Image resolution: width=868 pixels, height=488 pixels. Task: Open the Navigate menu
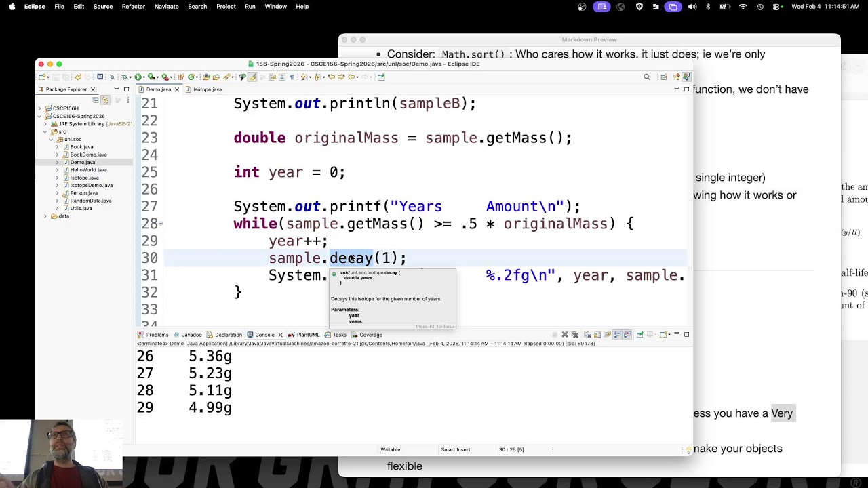pyautogui.click(x=166, y=7)
